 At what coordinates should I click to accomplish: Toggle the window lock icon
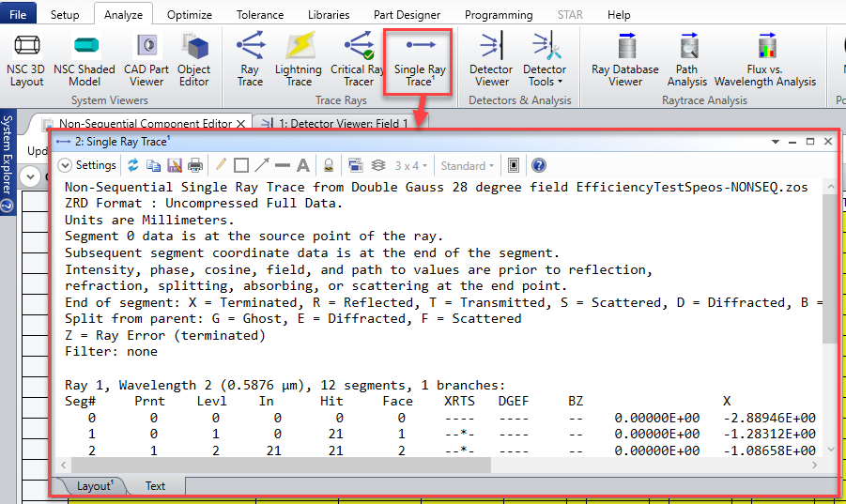[x=329, y=165]
